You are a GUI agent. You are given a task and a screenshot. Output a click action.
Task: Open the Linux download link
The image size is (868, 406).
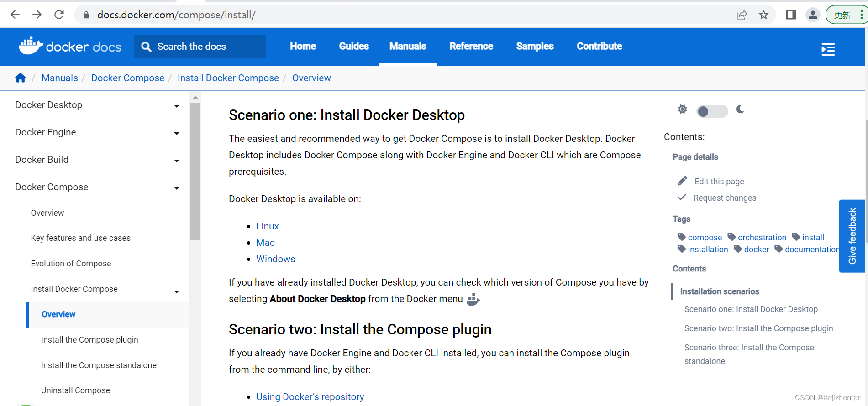pyautogui.click(x=268, y=226)
